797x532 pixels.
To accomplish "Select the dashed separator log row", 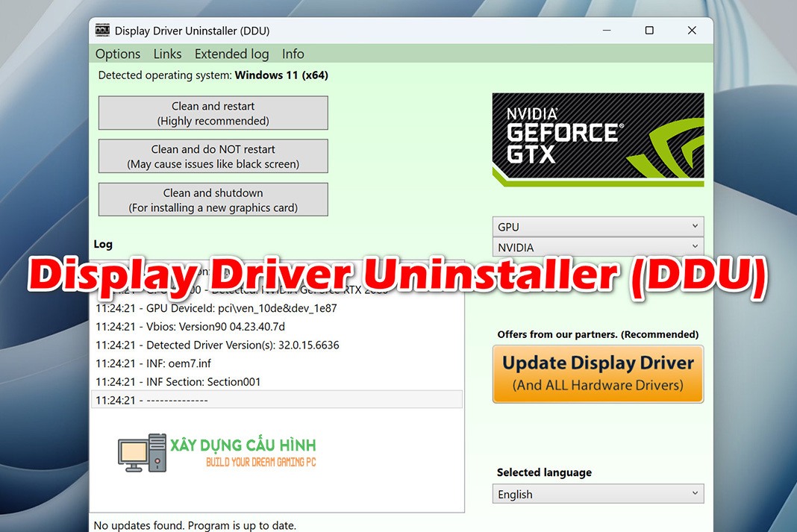I will (x=277, y=400).
